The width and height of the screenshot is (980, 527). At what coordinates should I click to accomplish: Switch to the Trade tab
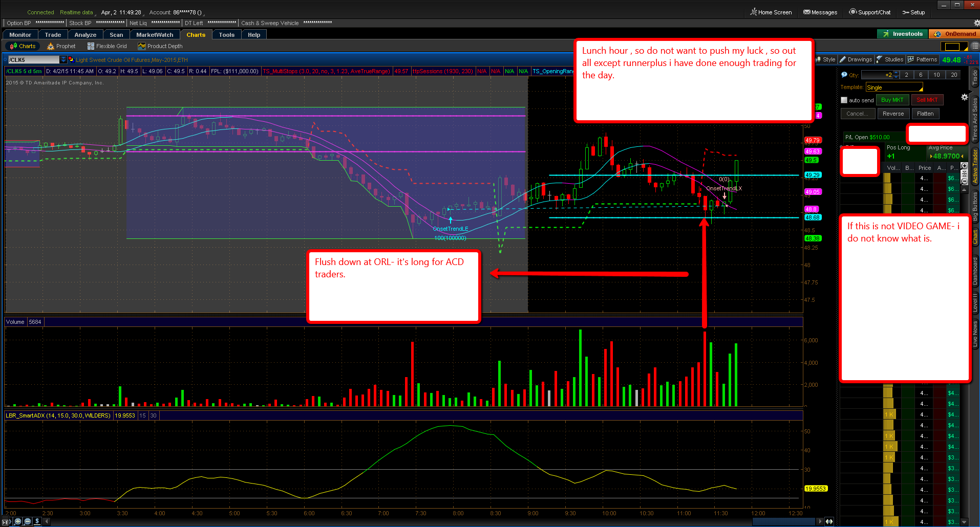point(53,35)
